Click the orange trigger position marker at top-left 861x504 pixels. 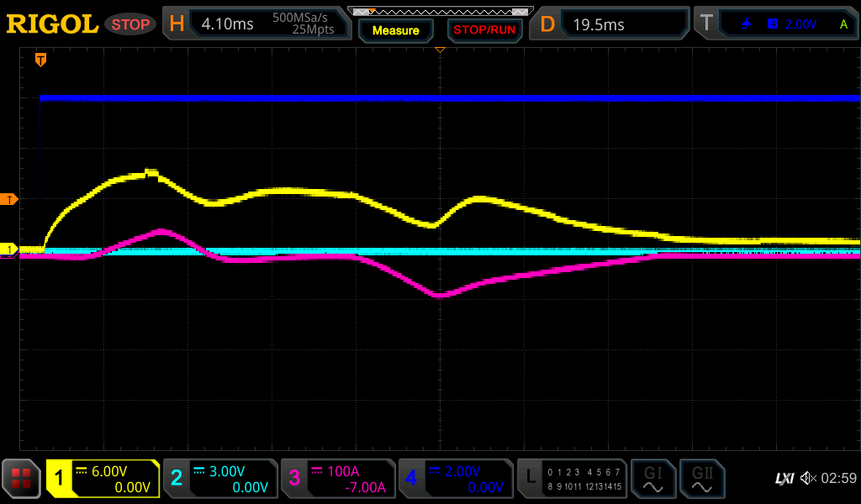[x=40, y=60]
